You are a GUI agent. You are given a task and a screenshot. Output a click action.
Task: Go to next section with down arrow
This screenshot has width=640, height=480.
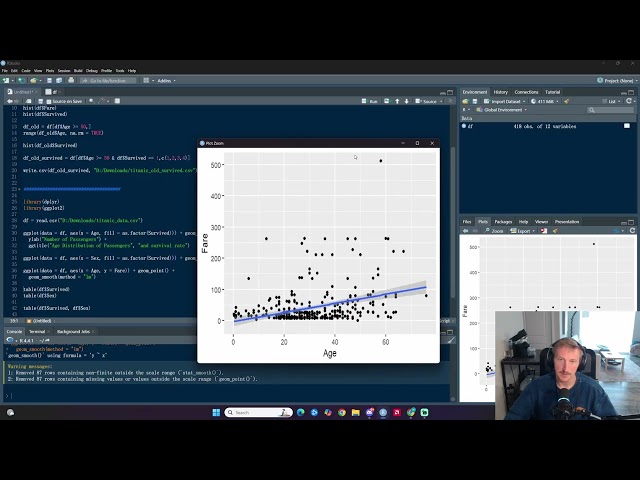coord(407,101)
